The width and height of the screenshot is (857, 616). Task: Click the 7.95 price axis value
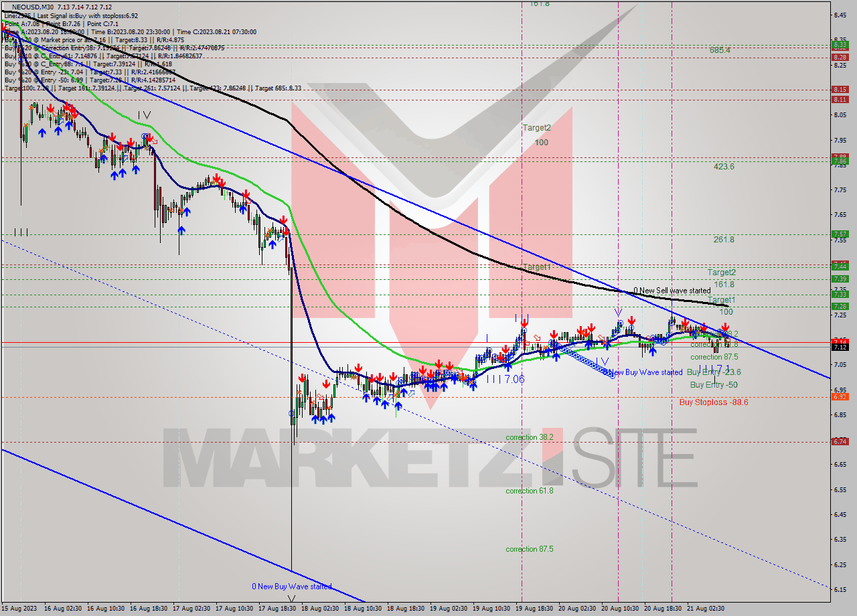(841, 140)
